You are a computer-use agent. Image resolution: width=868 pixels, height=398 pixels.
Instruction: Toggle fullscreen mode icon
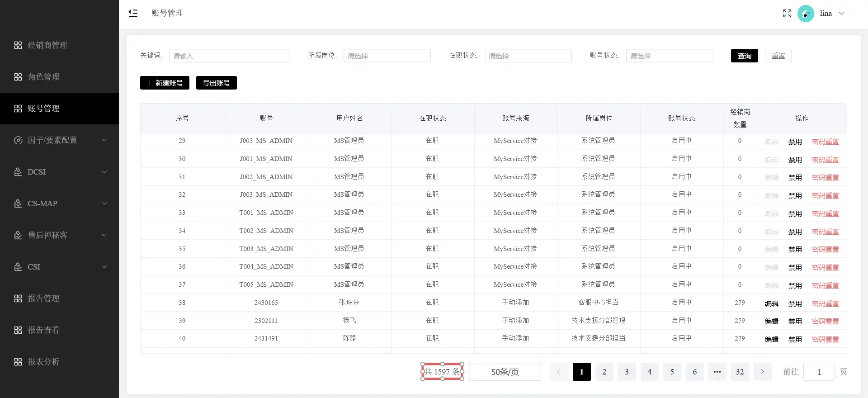click(787, 14)
